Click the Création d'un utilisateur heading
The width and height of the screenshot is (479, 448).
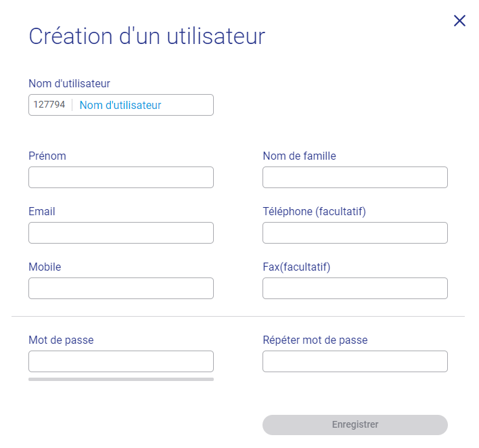[147, 37]
